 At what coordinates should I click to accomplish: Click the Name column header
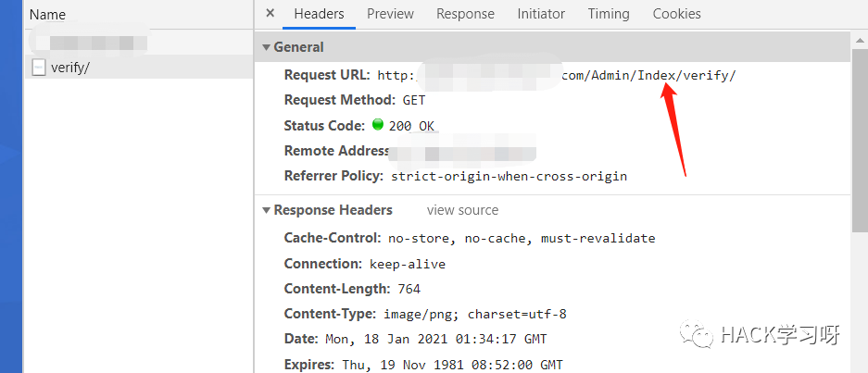tap(47, 15)
